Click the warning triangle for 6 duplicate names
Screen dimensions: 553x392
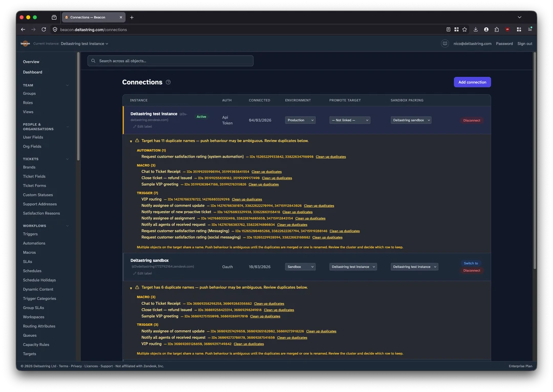[x=137, y=287]
